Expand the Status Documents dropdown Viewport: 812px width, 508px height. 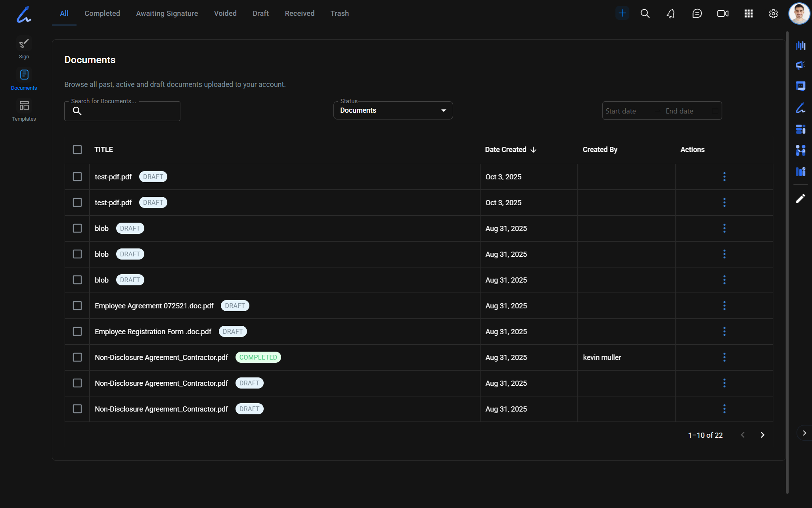393,110
